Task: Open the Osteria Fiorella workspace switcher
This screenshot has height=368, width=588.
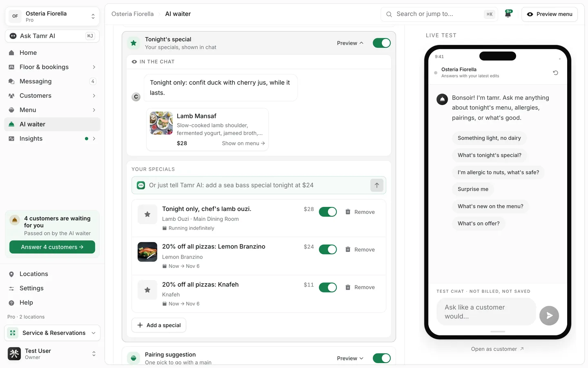Action: point(52,16)
